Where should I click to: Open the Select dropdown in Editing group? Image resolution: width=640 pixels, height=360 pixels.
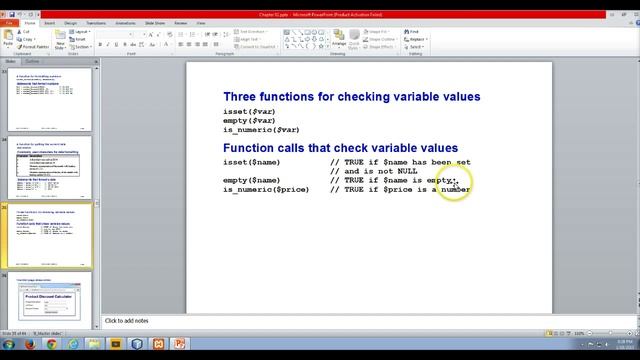point(414,47)
